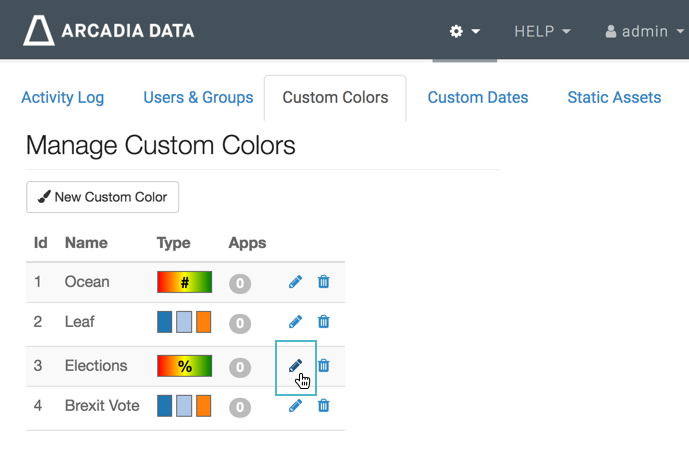Click trash icon for Leaf row
The image size is (689, 451).
pyautogui.click(x=323, y=322)
